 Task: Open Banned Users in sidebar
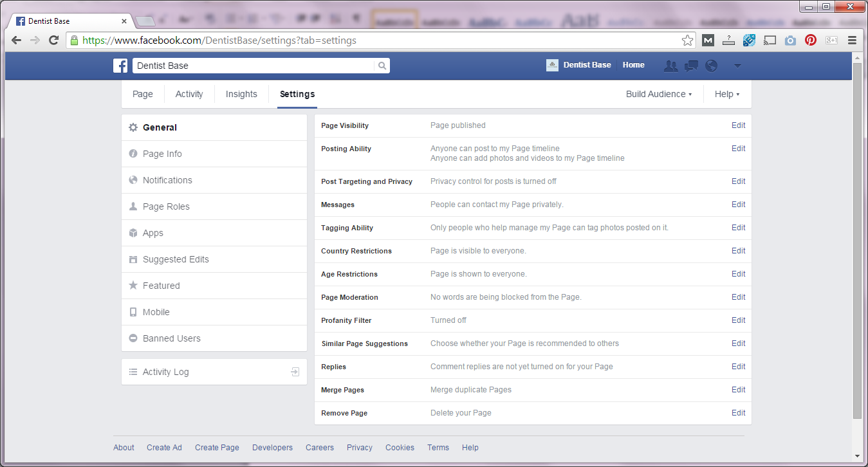(214, 338)
